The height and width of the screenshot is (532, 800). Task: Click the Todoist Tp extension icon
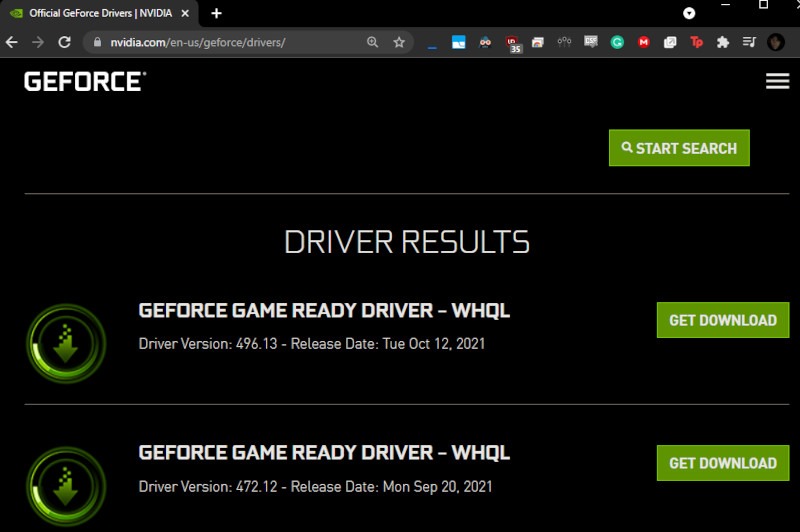click(x=697, y=42)
